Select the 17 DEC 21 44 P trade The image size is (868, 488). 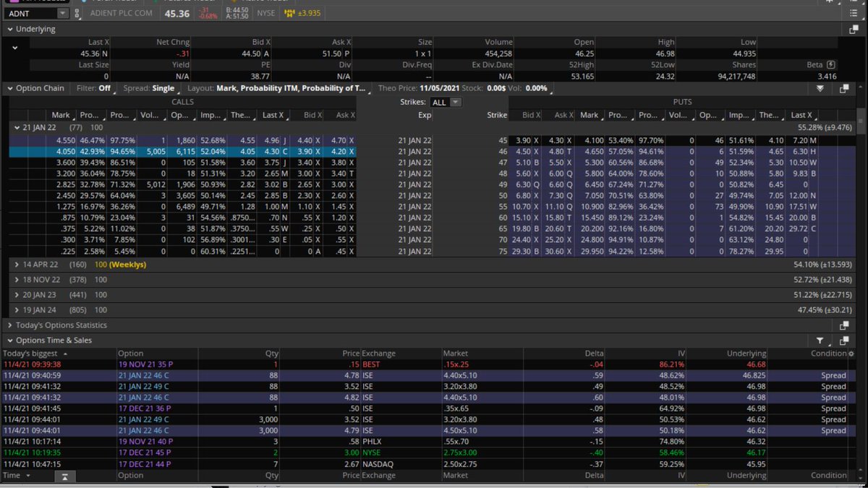pyautogui.click(x=425, y=463)
